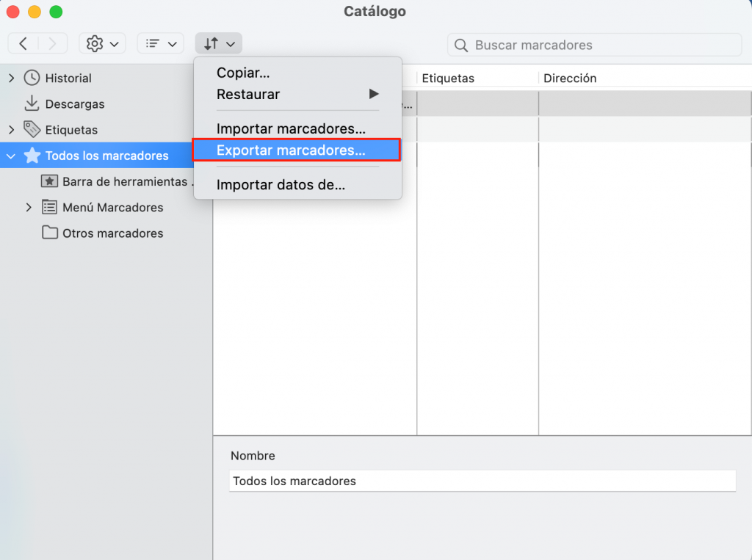Select the Todos los marcadores star icon
752x560 pixels.
[x=32, y=155]
